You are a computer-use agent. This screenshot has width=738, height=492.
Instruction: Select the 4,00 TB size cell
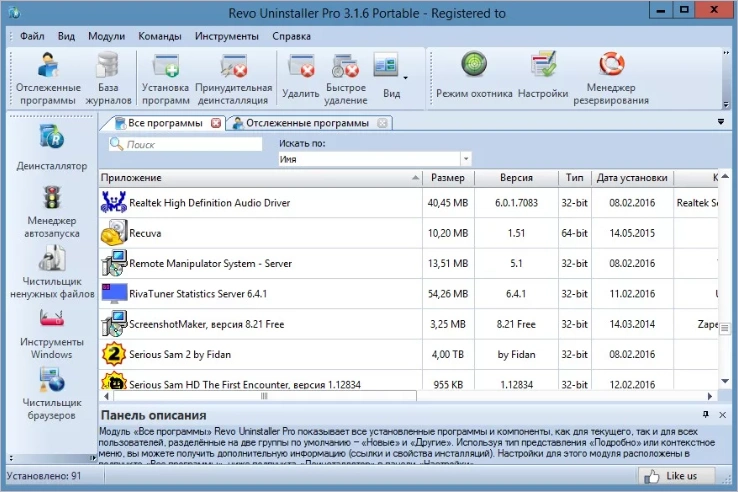tap(448, 355)
